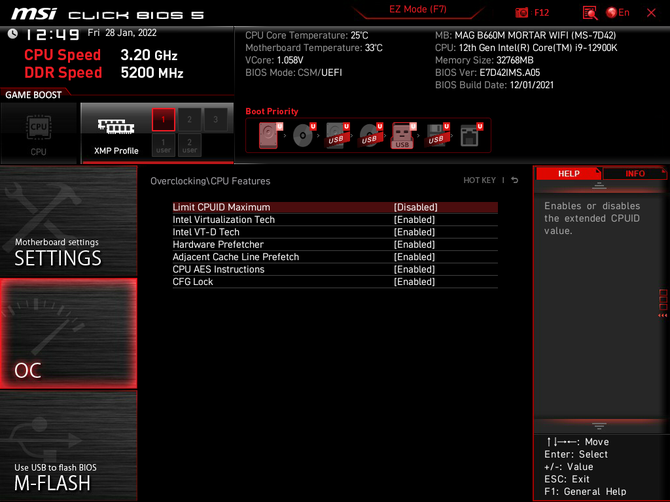The width and height of the screenshot is (670, 502).
Task: Select XMP user profile 2
Action: (x=189, y=145)
